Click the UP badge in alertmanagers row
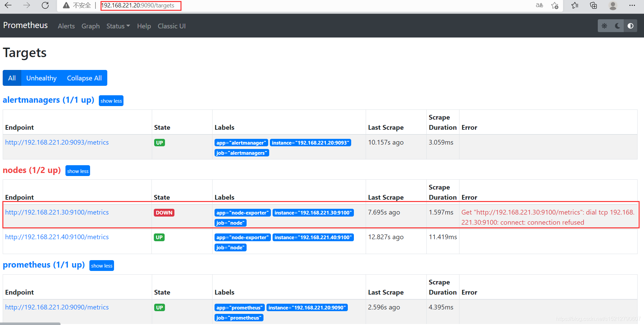Viewport: 644px width, 325px height. (159, 143)
